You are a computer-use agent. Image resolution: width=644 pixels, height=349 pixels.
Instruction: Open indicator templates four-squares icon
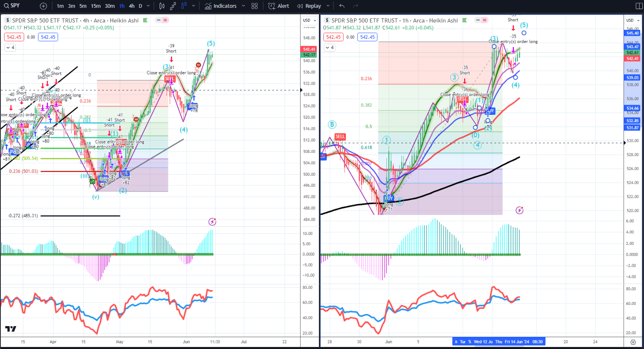pos(255,6)
